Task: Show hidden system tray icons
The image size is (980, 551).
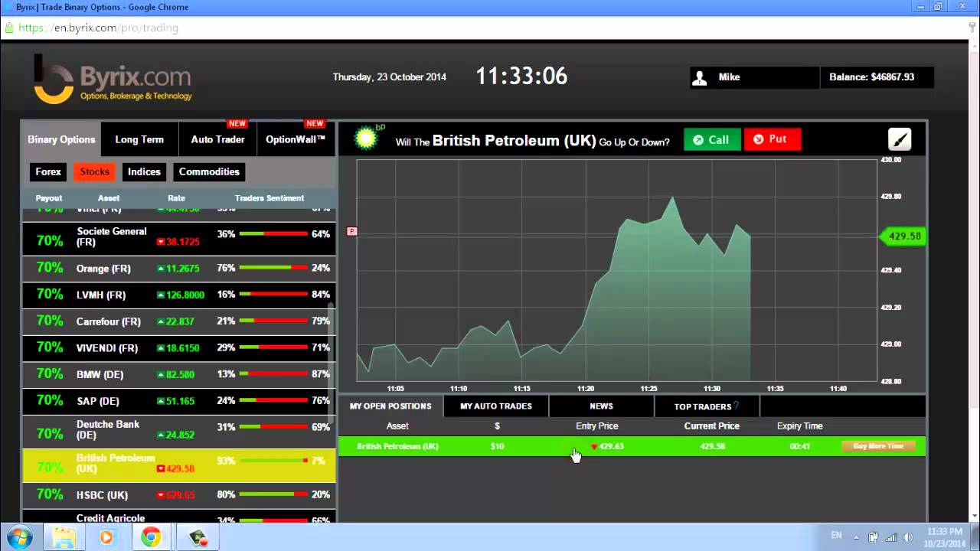Action: pos(856,536)
